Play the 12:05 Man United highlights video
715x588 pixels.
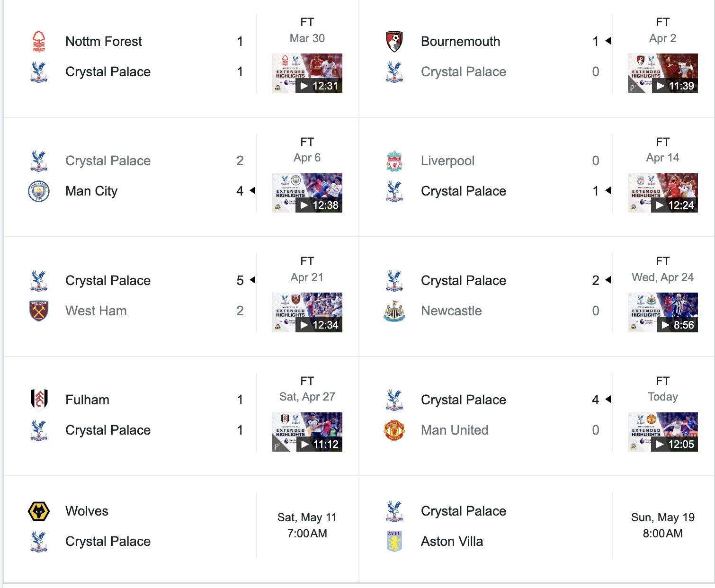point(663,432)
